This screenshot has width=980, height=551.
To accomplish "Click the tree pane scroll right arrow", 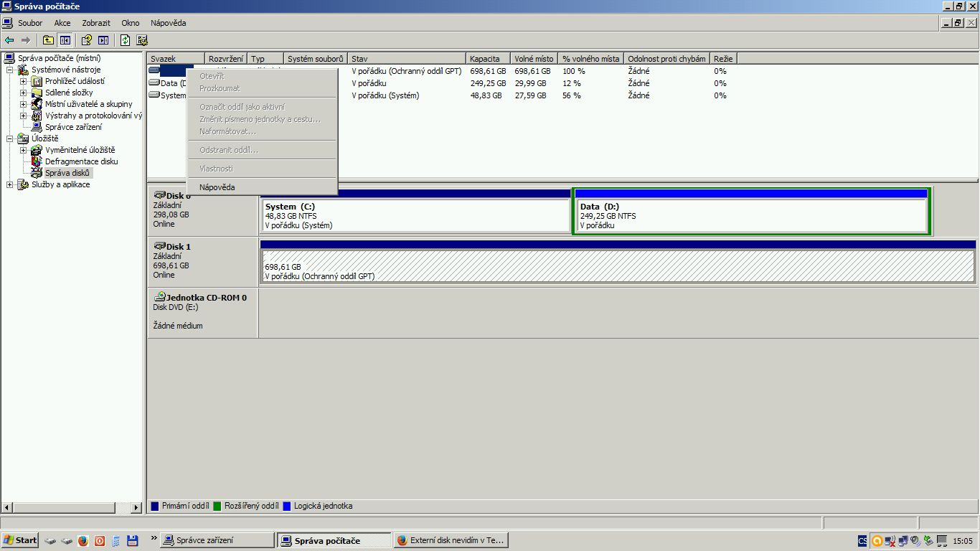I will coord(137,507).
